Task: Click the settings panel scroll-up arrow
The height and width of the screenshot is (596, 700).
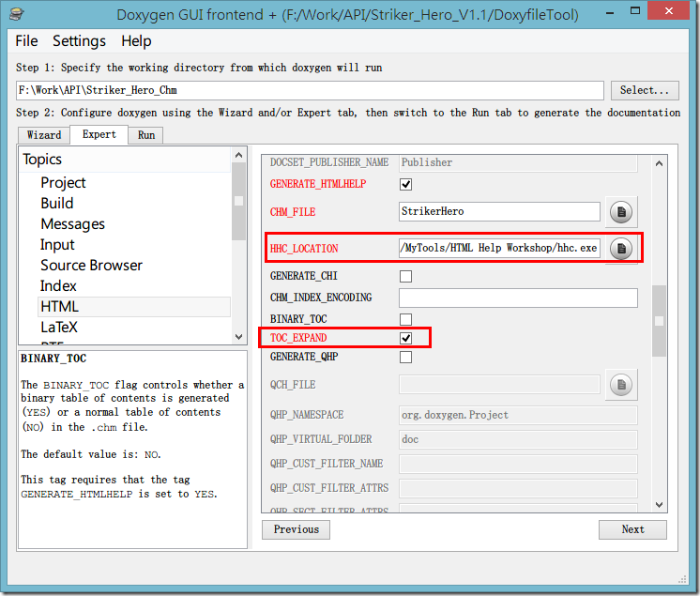Action: (659, 163)
